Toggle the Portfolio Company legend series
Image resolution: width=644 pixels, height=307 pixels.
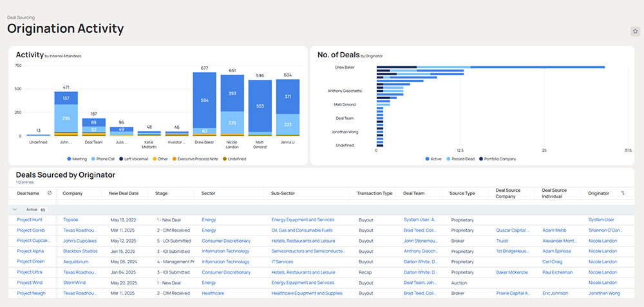[503, 158]
